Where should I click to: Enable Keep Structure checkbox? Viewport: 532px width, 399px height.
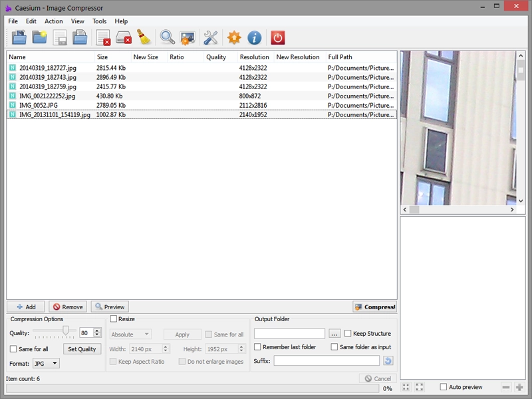pos(348,334)
